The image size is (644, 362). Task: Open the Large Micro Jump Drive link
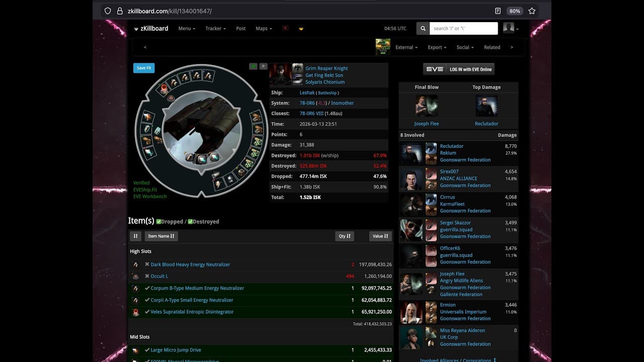(x=176, y=350)
